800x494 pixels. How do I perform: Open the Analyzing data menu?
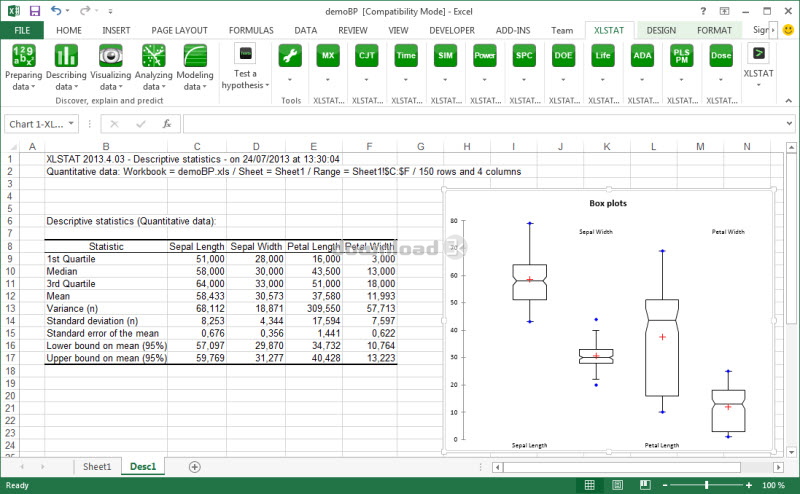click(153, 68)
